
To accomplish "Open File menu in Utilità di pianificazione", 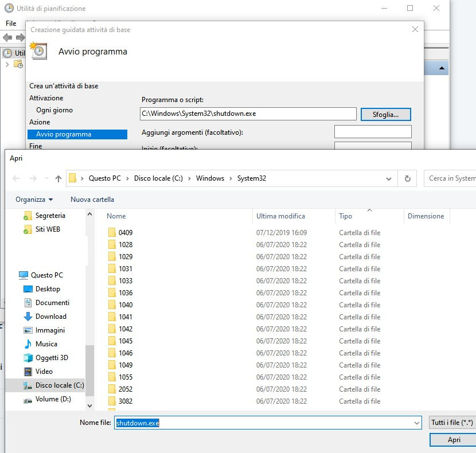I will coord(11,24).
